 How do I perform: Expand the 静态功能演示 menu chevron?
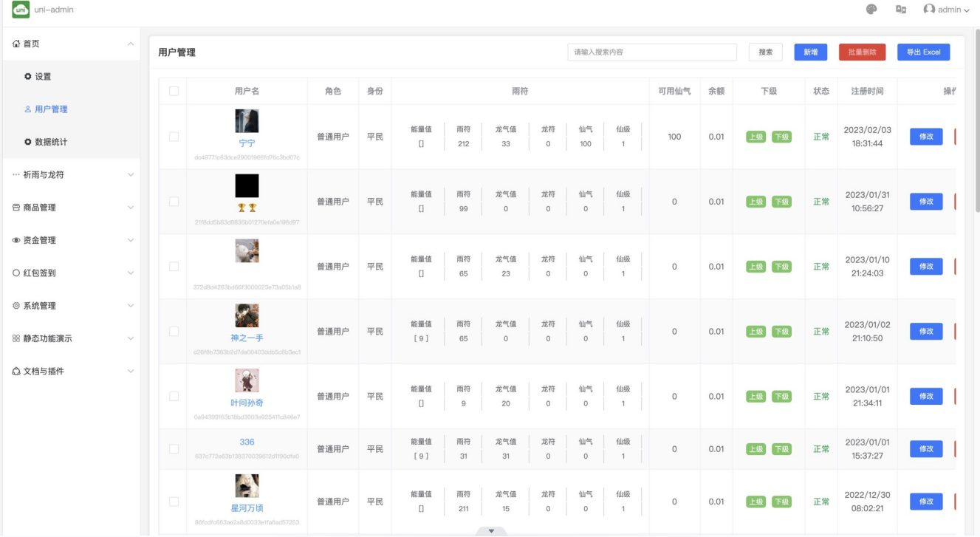coord(131,338)
